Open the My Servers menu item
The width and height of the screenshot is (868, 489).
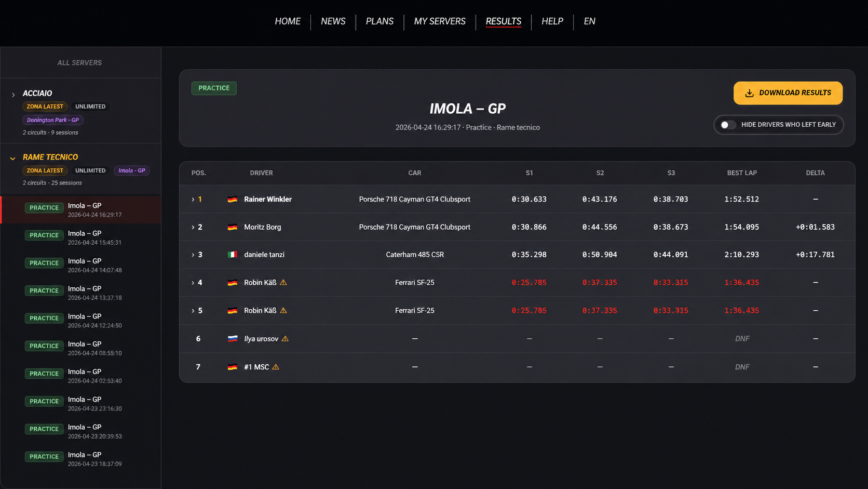[439, 21]
